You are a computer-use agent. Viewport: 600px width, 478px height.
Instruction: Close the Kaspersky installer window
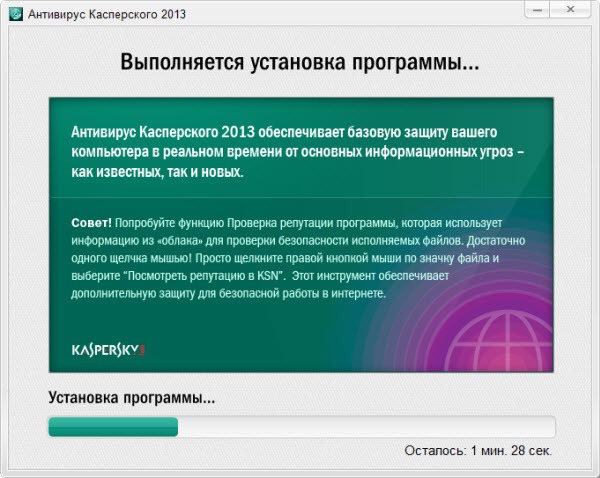pos(570,10)
